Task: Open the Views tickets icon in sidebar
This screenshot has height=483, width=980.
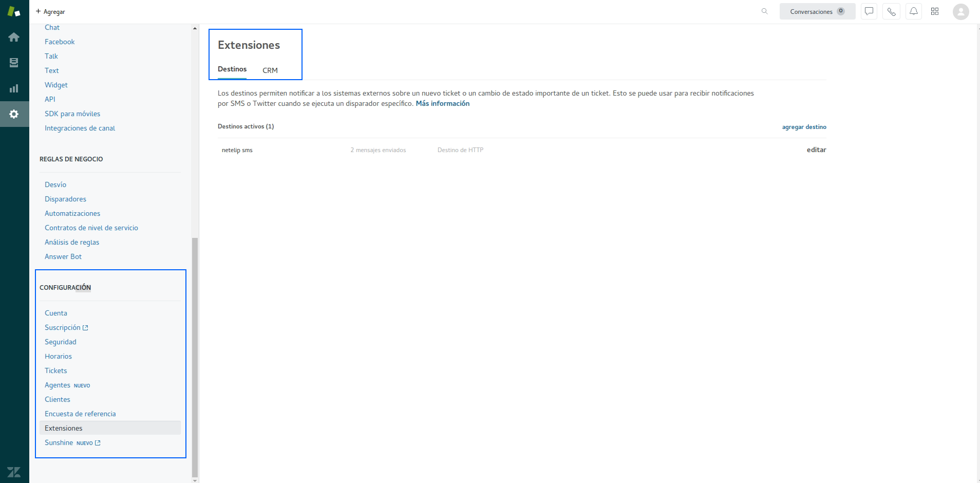Action: (x=14, y=63)
